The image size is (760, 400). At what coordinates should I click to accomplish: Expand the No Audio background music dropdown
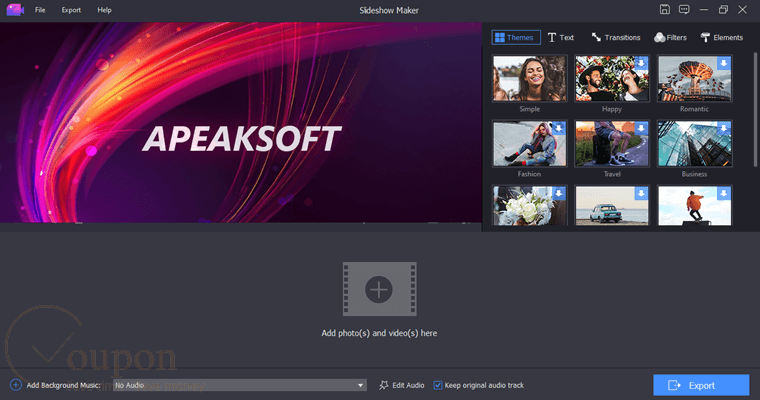point(240,385)
